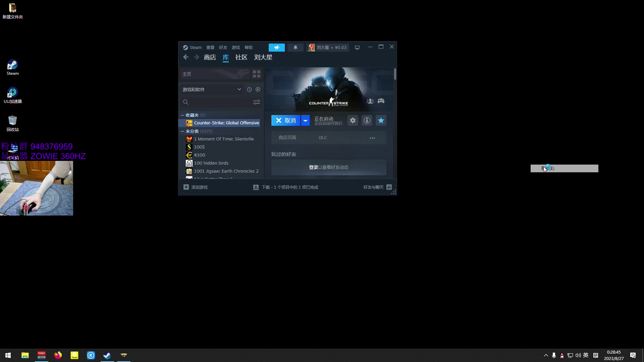Open the Steam menu
The height and width of the screenshot is (362, 644).
[x=192, y=48]
